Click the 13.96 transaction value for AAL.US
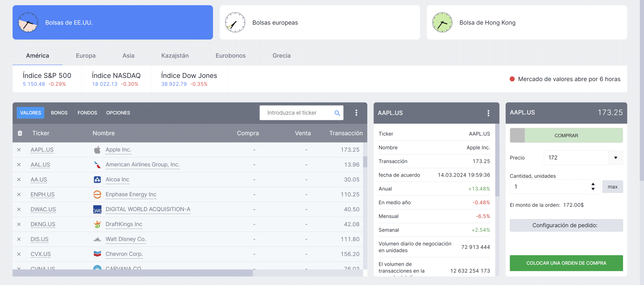The width and height of the screenshot is (644, 285). tap(352, 165)
